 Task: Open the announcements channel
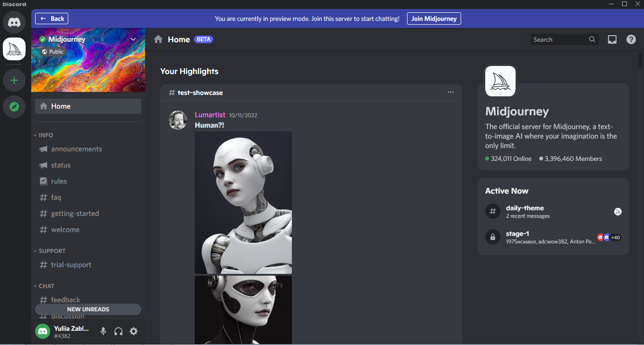88,149
